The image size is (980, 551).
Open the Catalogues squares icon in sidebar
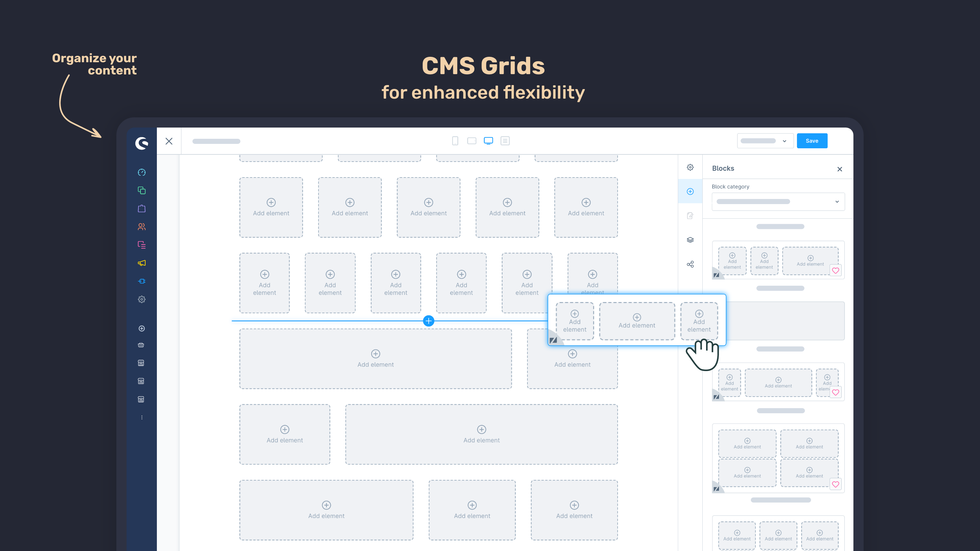tap(142, 190)
